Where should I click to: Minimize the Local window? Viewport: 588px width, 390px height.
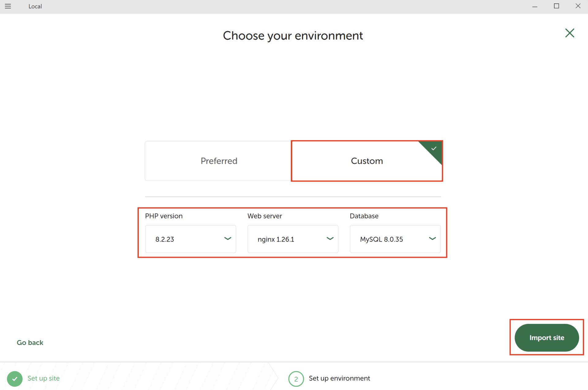click(x=535, y=6)
